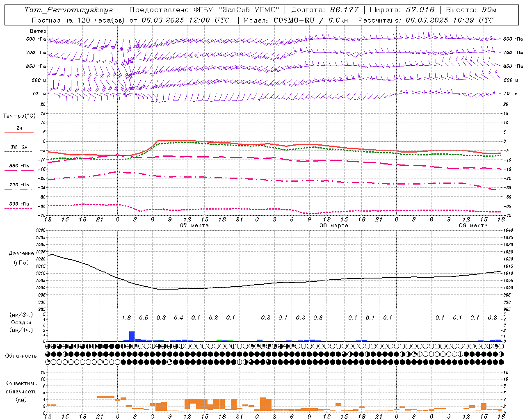Click the 'Широта: 57.016' value
Viewport: 525px width, 420px height.
click(x=402, y=10)
